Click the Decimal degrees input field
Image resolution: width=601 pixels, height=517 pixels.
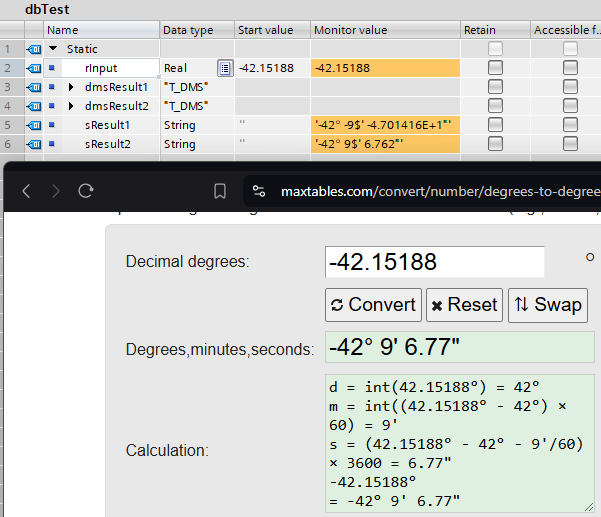coord(434,262)
